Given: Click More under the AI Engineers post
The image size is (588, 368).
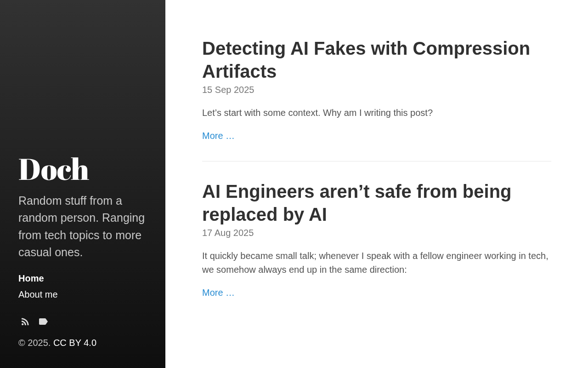Looking at the screenshot, I should point(218,293).
